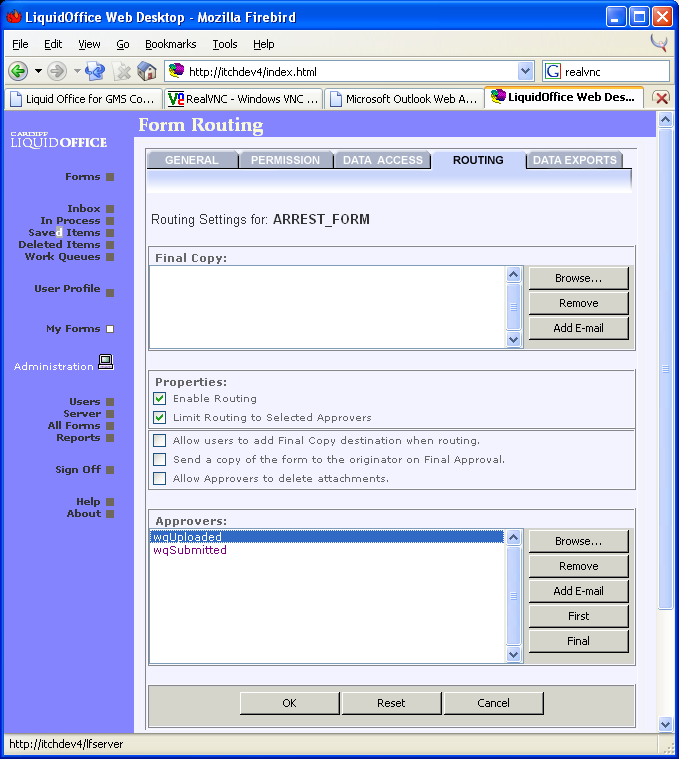Click the square icon next to User Profile
This screenshot has height=759, width=679.
point(110,293)
